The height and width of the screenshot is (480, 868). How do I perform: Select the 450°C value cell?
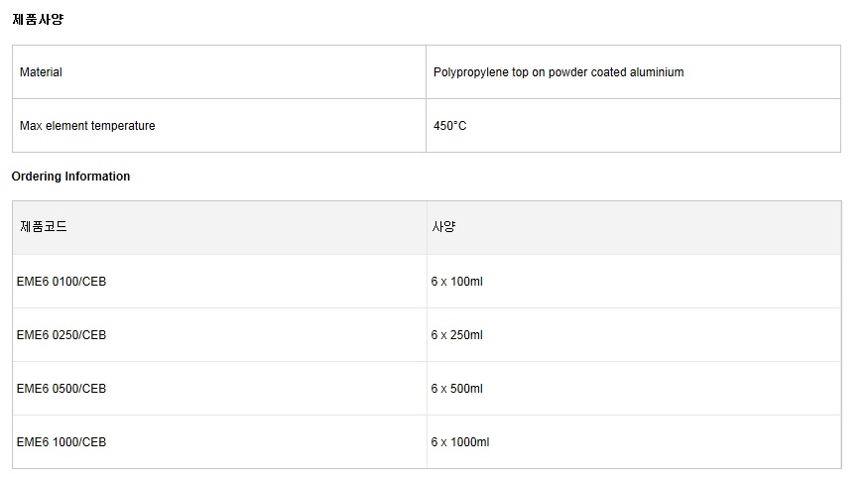[450, 126]
